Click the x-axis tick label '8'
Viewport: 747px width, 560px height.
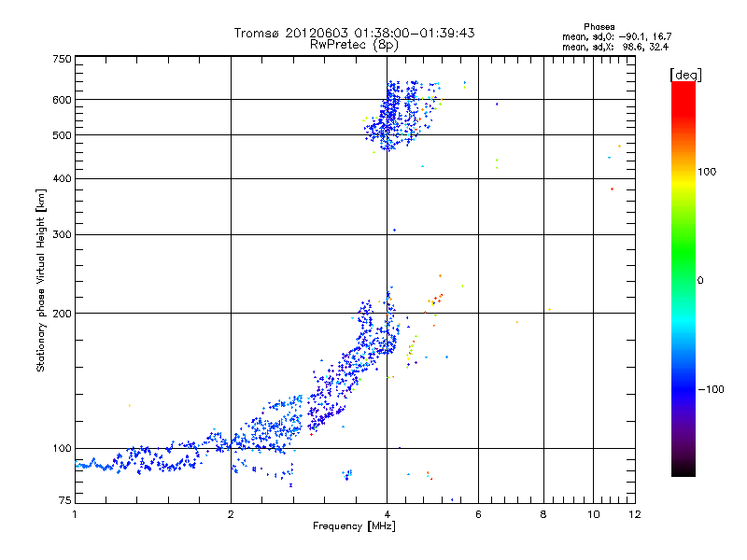pos(543,514)
